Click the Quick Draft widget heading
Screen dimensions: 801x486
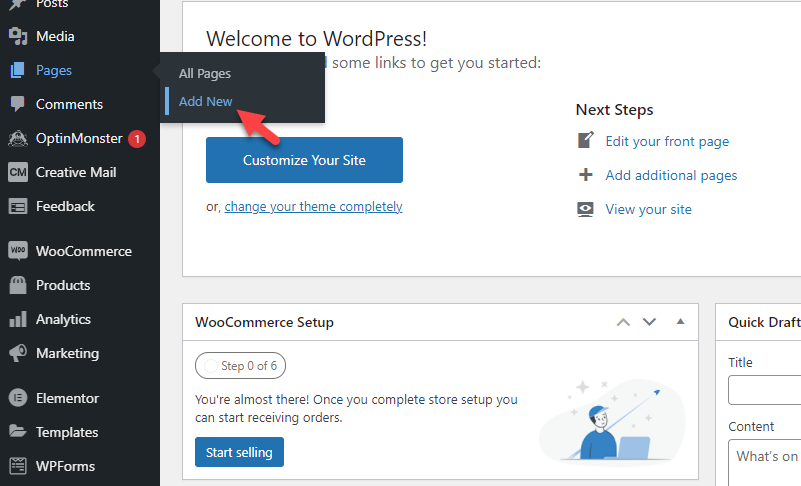pos(765,322)
